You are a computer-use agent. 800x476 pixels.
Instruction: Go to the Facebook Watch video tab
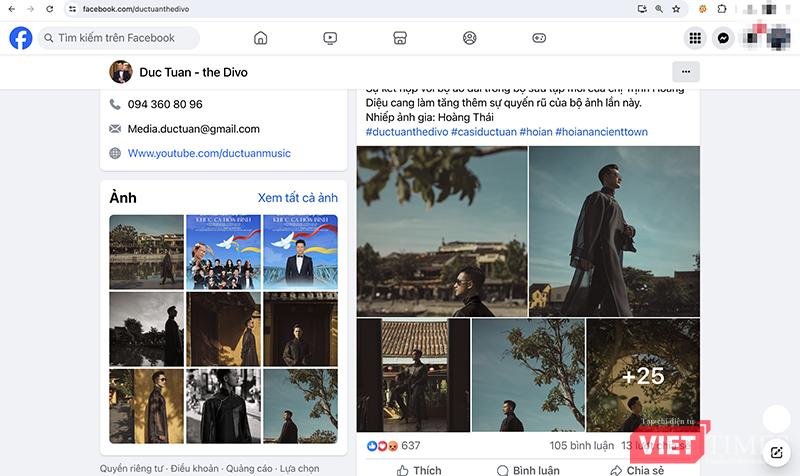click(330, 38)
